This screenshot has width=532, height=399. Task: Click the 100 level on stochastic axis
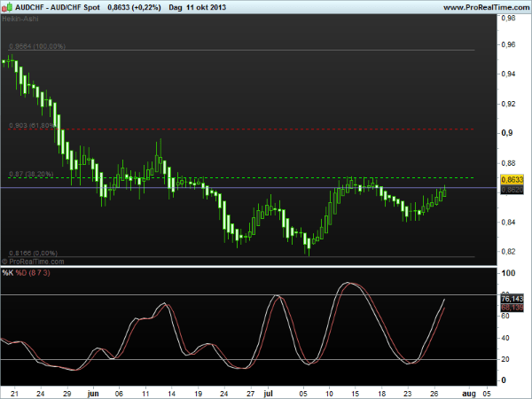[x=508, y=273]
